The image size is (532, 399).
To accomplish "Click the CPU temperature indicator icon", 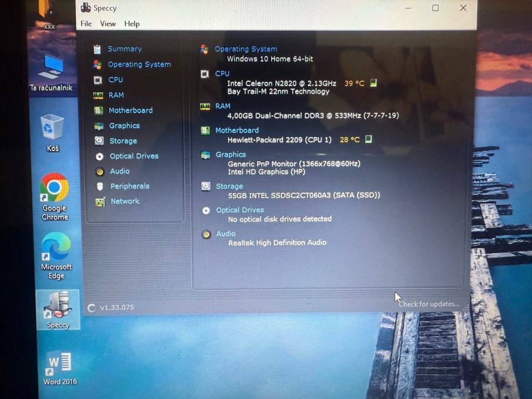I will [x=373, y=83].
